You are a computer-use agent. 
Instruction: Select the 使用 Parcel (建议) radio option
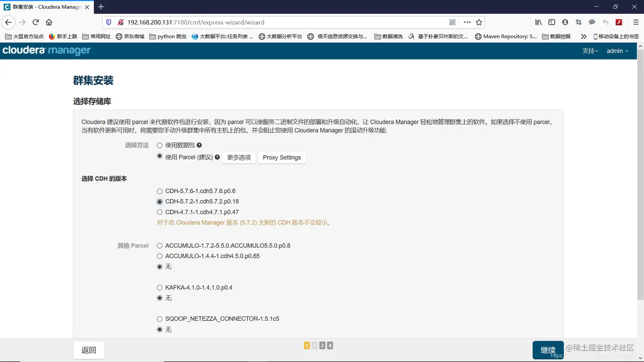160,156
